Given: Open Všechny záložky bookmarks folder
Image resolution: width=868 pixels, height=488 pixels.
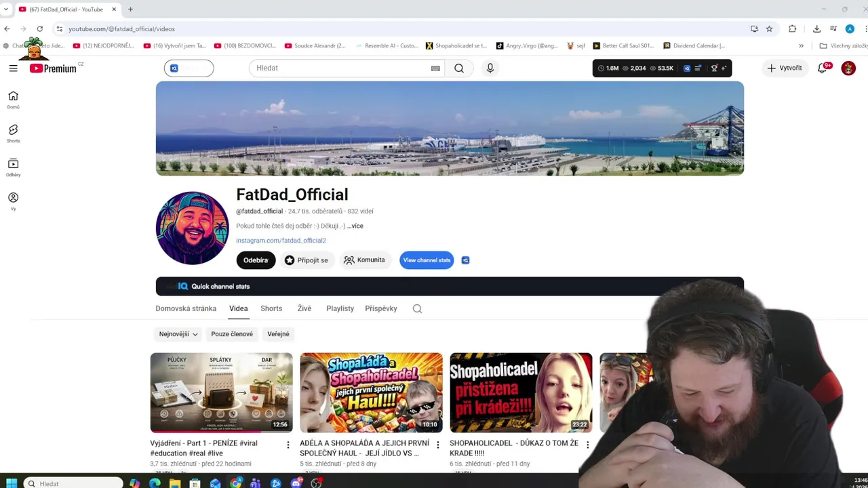Looking at the screenshot, I should (843, 46).
